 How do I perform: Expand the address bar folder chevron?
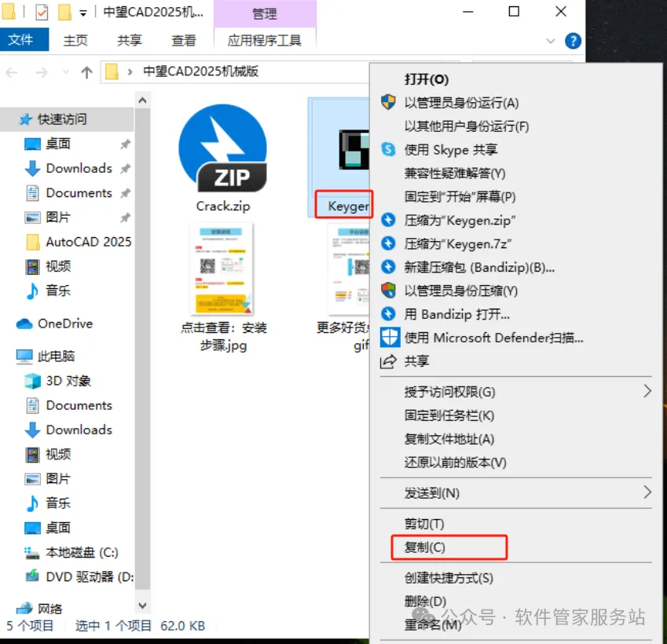[x=130, y=72]
